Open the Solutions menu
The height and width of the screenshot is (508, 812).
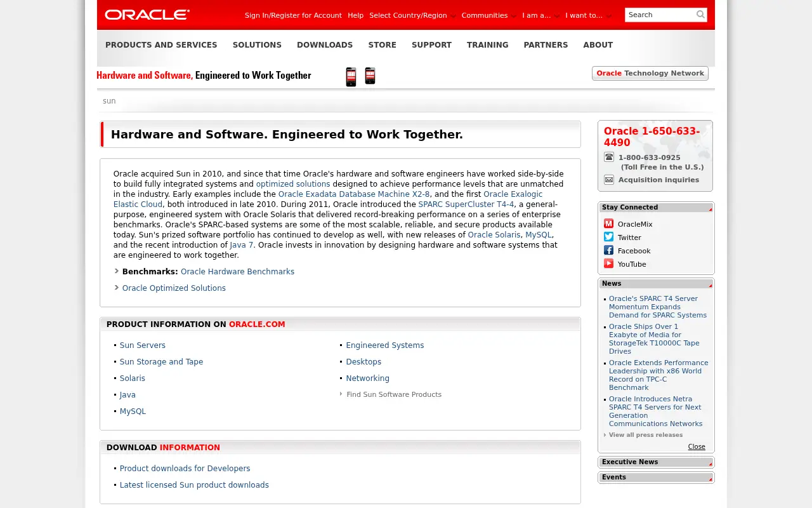coord(257,45)
